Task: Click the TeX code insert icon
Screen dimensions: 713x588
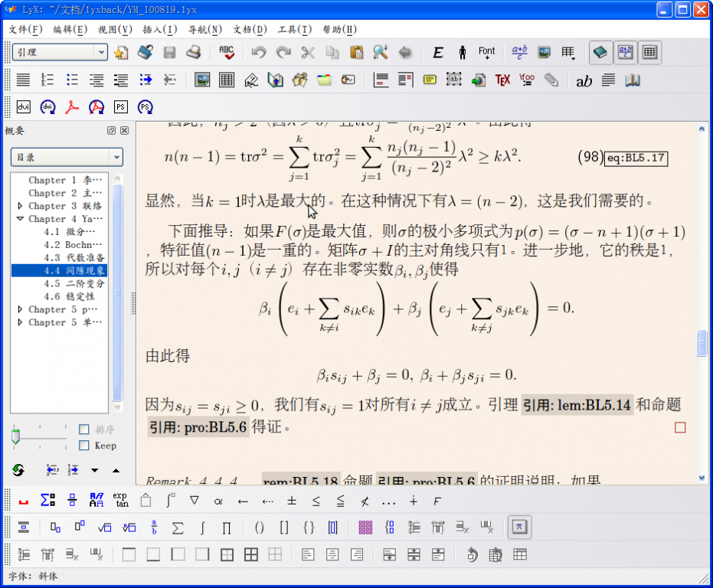Action: pos(502,80)
